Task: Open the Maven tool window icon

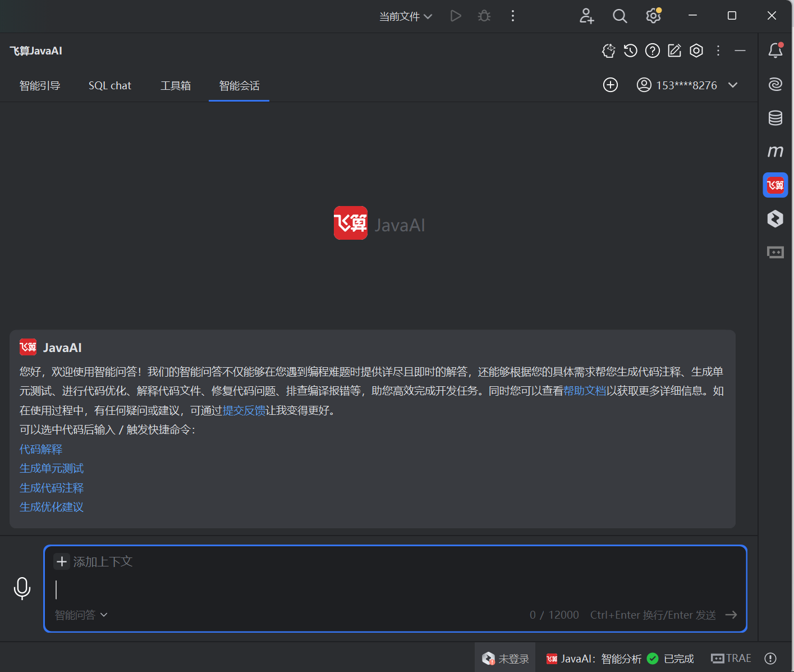Action: 775,152
